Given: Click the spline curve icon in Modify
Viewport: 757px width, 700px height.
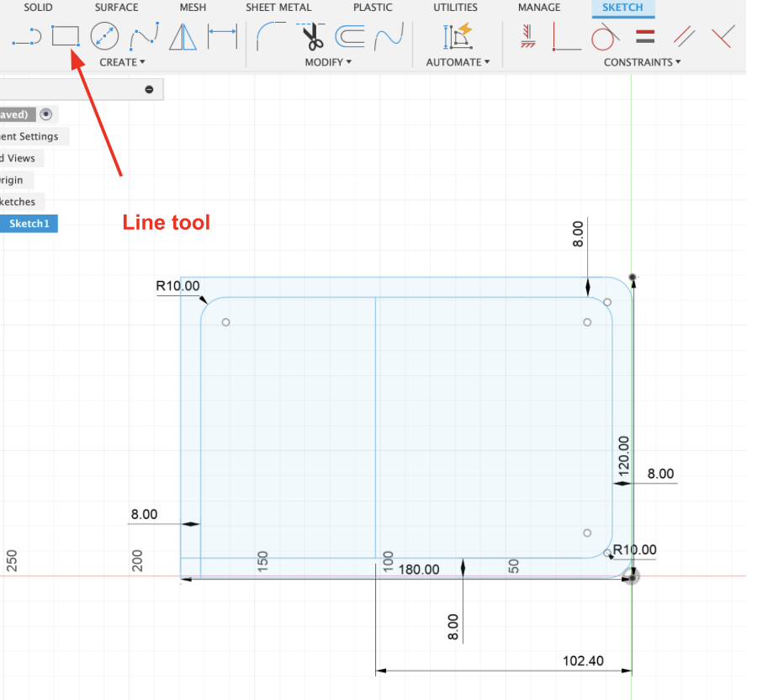Looking at the screenshot, I should pyautogui.click(x=389, y=37).
